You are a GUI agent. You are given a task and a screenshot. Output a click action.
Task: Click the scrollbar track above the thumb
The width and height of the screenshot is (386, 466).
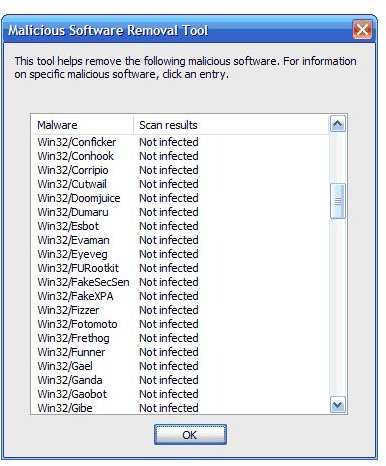click(337, 158)
